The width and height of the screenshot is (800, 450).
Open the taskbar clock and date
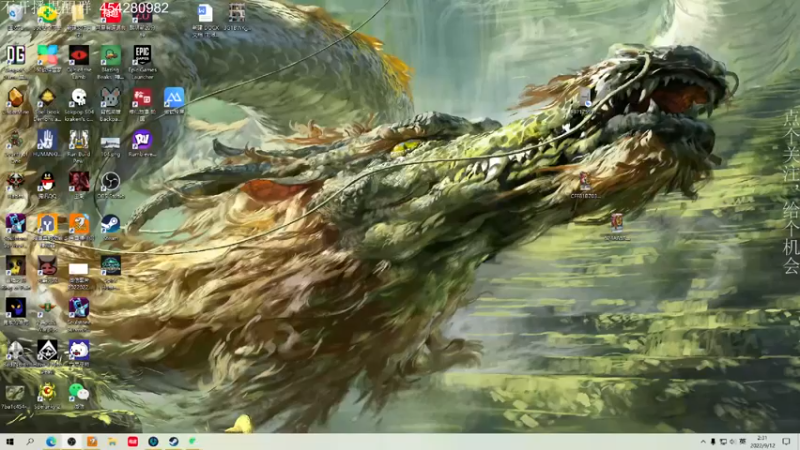[762, 442]
